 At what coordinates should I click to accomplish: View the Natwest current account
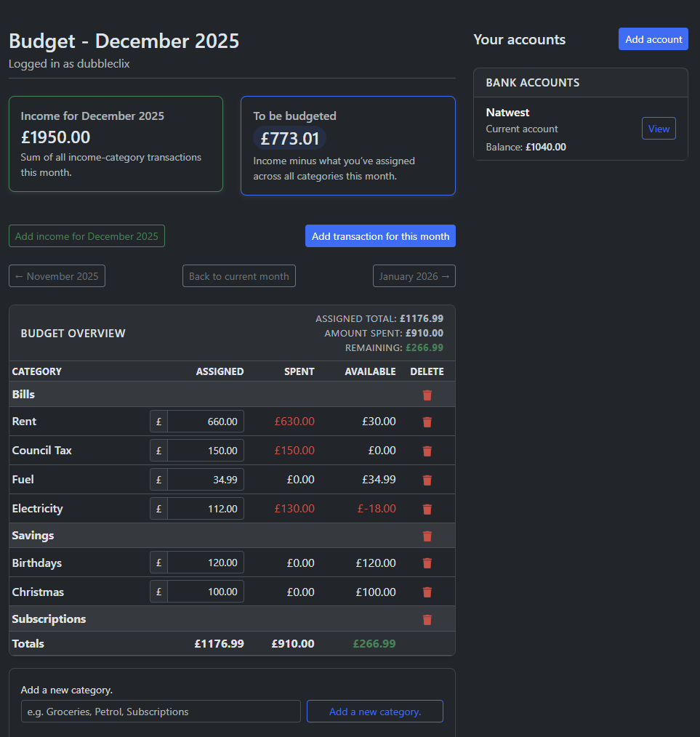(x=659, y=128)
